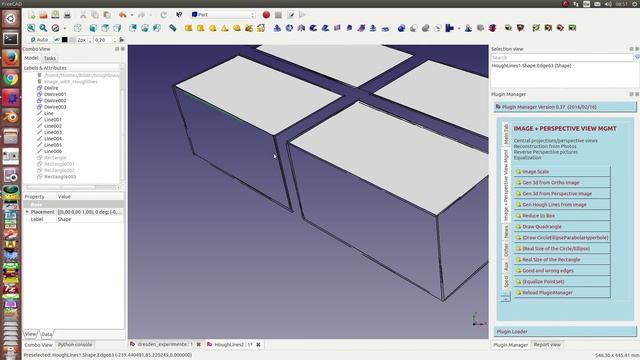Open the Terminal launcher icon
Image resolution: width=640 pixels, height=360 pixels.
point(11,39)
